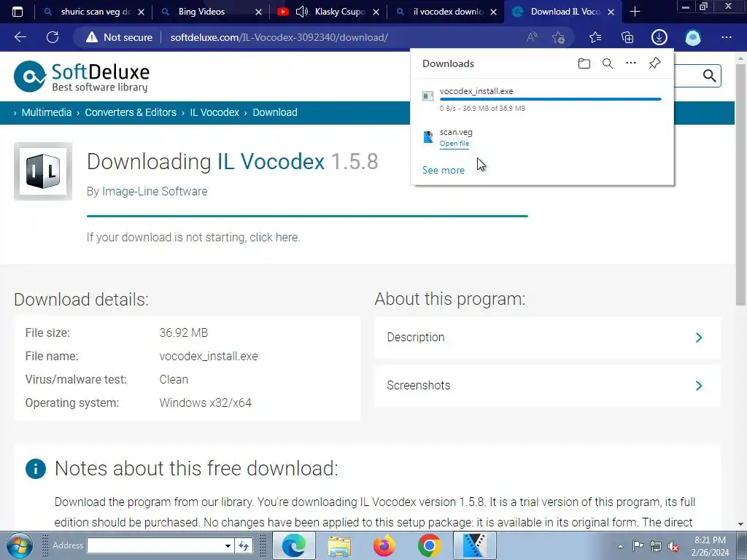The image size is (747, 560).
Task: Click Open file under scan.veg
Action: (454, 144)
